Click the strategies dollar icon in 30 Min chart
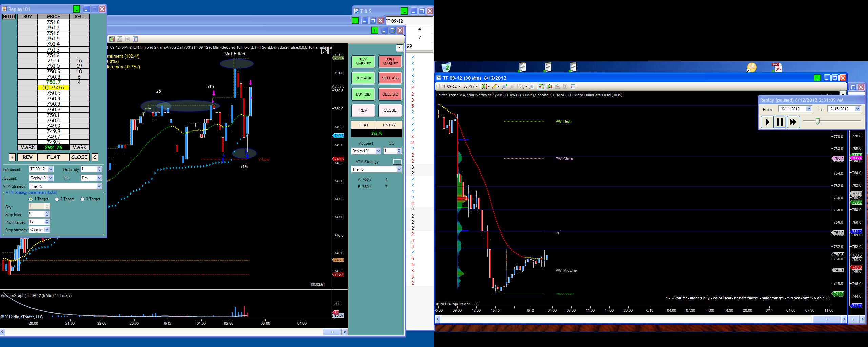 (x=565, y=86)
